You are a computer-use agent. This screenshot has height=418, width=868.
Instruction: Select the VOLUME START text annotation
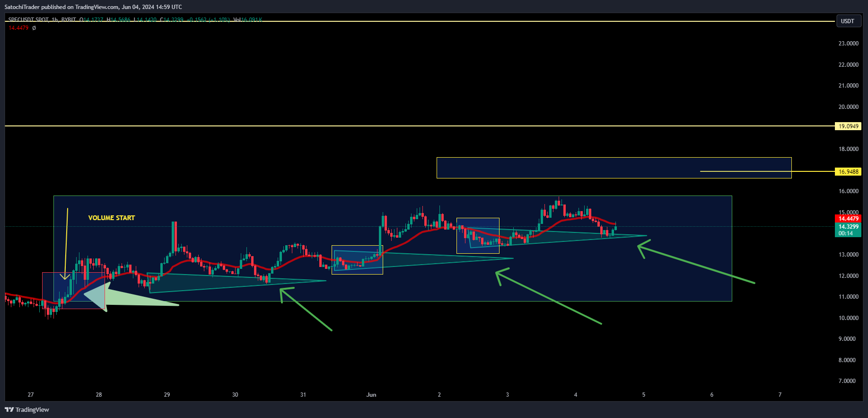click(x=112, y=218)
